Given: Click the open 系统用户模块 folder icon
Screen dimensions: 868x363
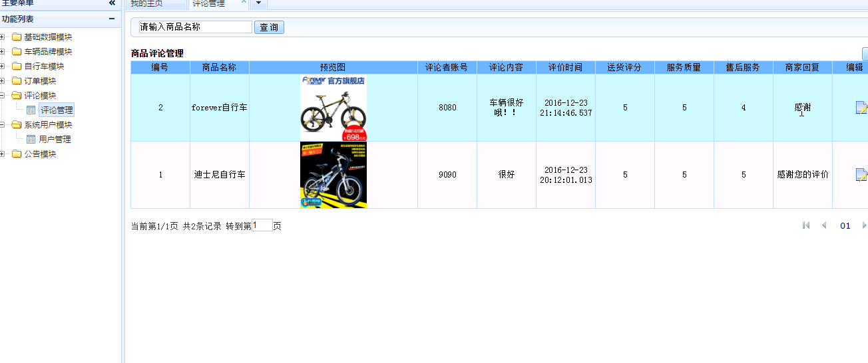Looking at the screenshot, I should coord(16,125).
